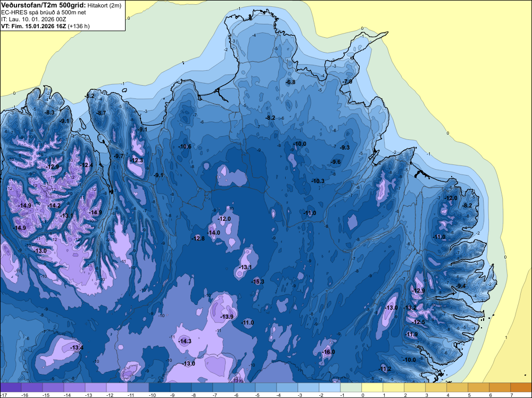Click the '-10.6' temperature value on the map
532x398 pixels.
tap(185, 146)
